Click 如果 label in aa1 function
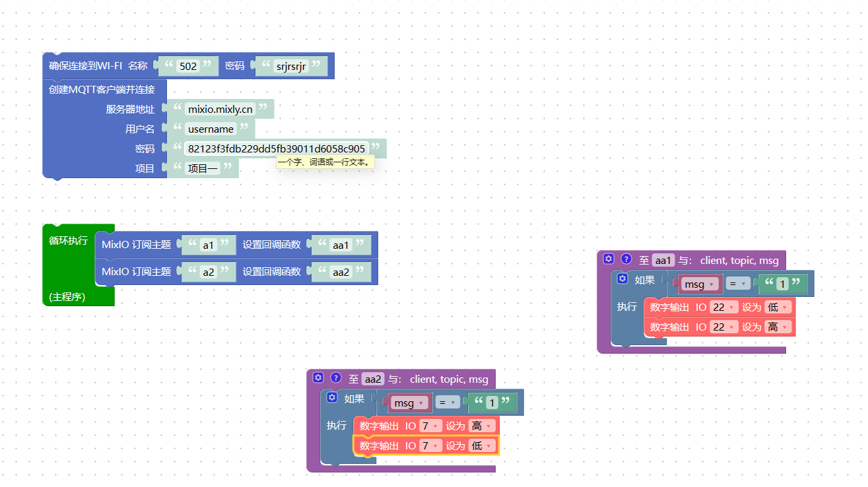This screenshot has width=868, height=487. tap(645, 280)
